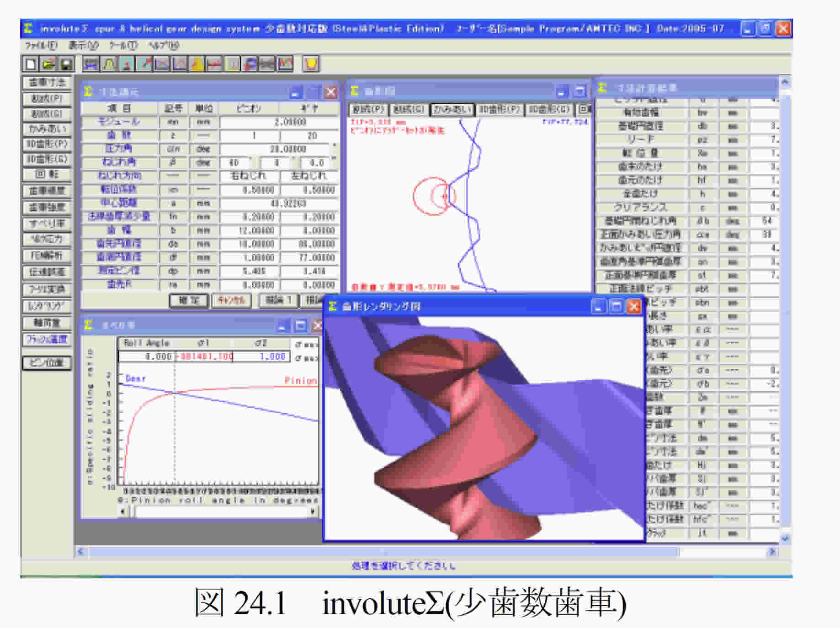Click the gear helix direction 左ねじれ cell
This screenshot has height=628, width=840.
(309, 176)
